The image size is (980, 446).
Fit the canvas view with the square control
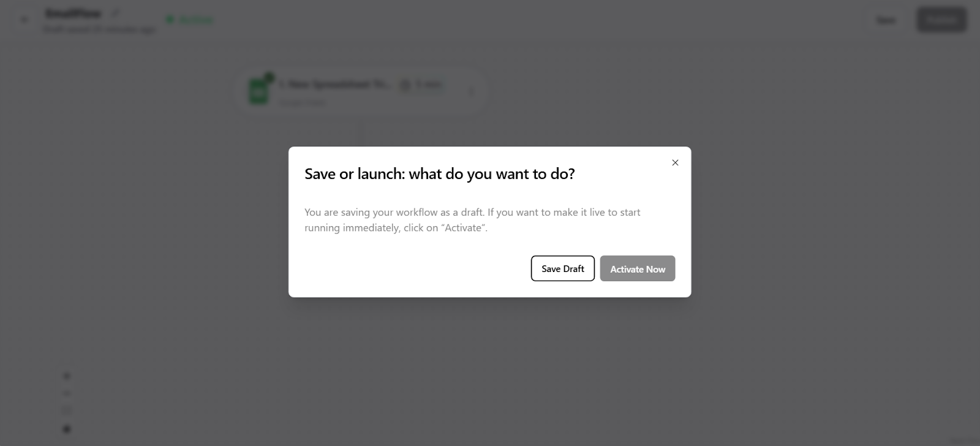pos(67,410)
